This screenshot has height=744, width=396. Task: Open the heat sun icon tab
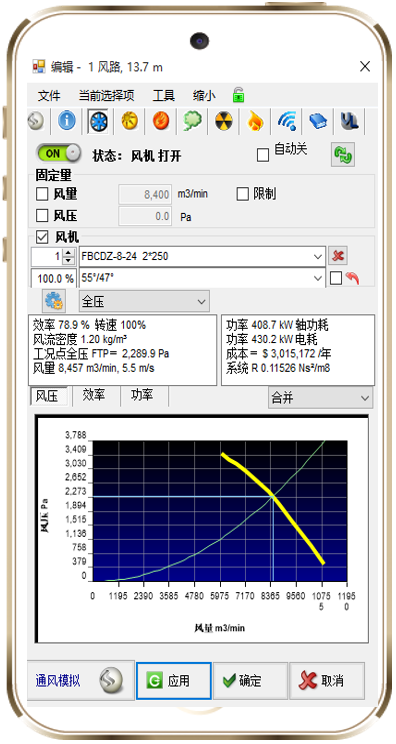point(129,121)
